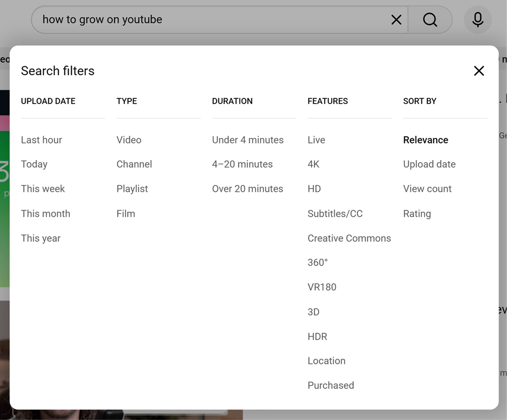Screen dimensions: 507x420
Task: Filter videos uploaded Today
Action: coord(34,164)
